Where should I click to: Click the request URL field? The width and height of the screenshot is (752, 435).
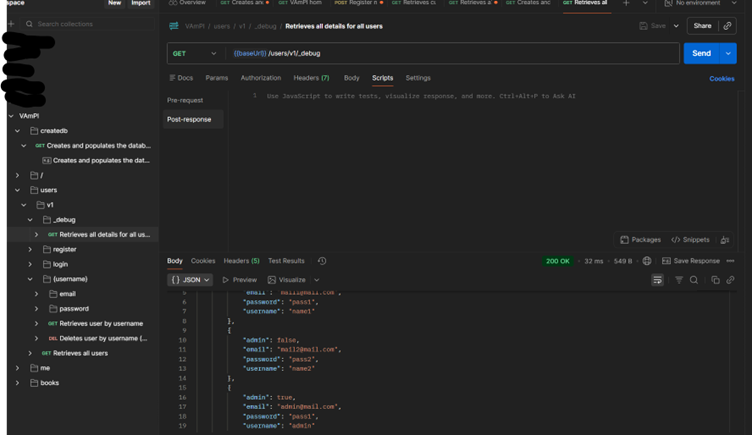pyautogui.click(x=452, y=53)
